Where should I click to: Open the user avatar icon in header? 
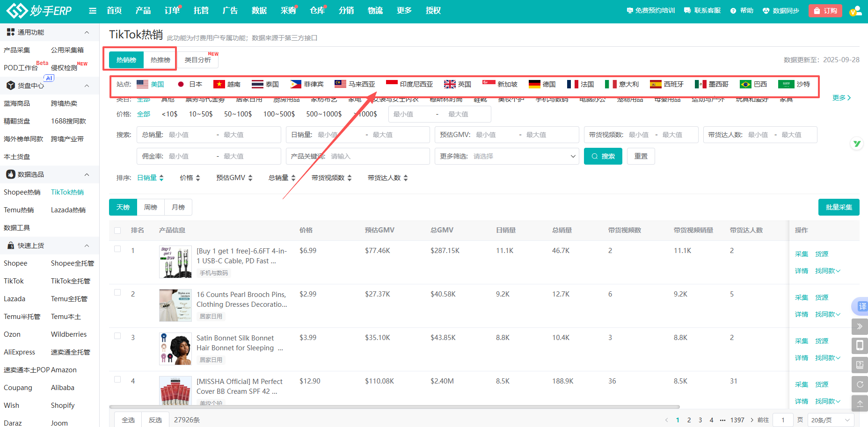[x=855, y=11]
